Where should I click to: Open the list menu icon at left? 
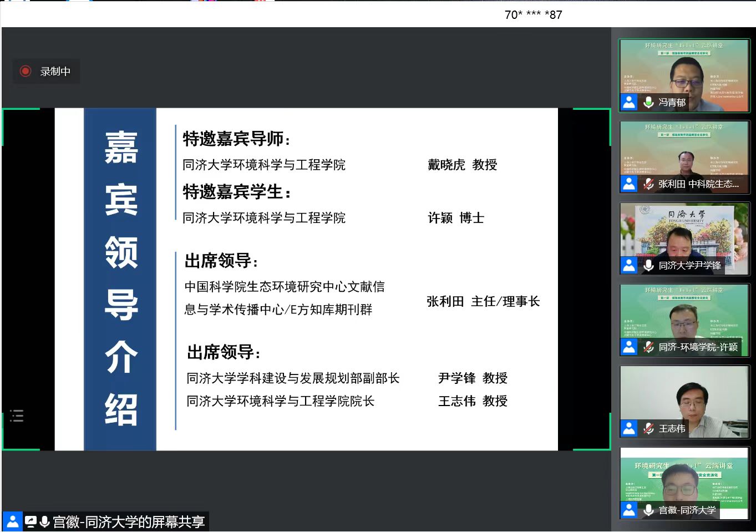(17, 416)
